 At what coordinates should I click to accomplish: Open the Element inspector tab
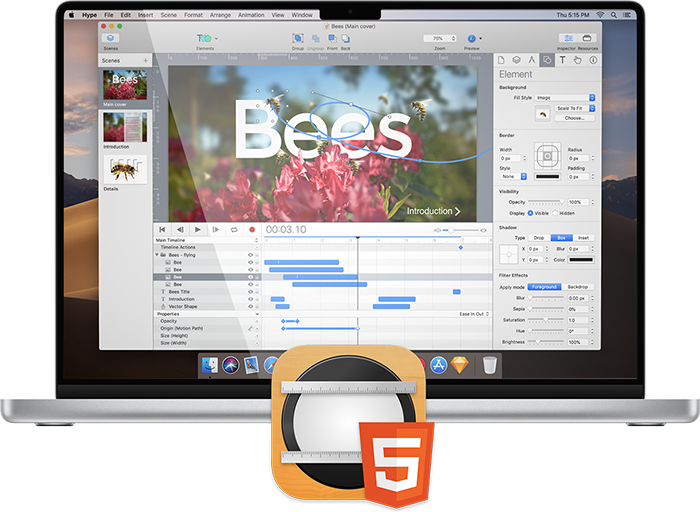547,60
